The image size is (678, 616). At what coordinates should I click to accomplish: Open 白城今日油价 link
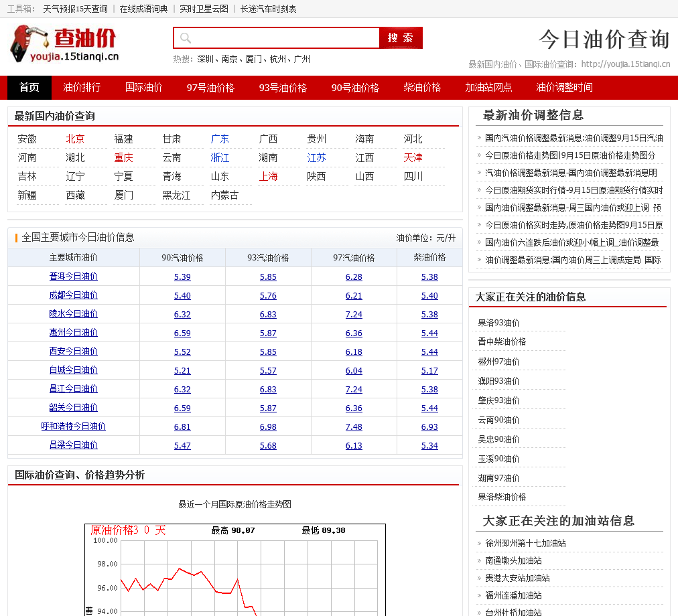[x=74, y=370]
